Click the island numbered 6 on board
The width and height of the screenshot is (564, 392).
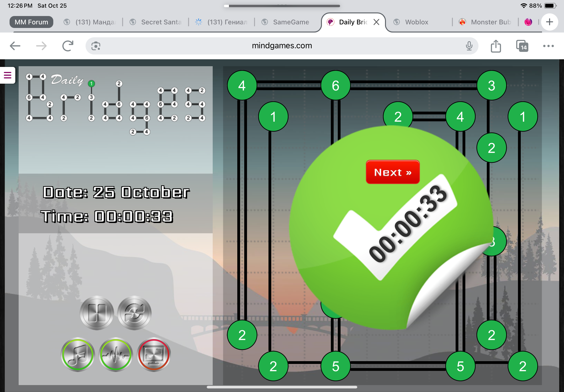click(x=335, y=86)
